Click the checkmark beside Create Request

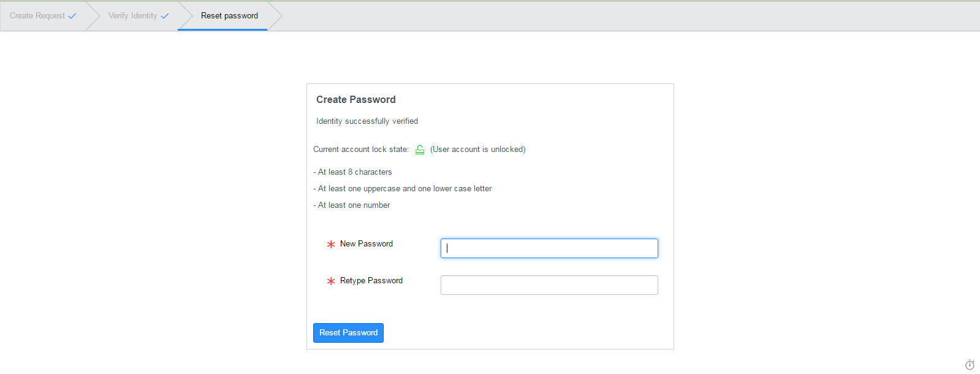point(72,15)
